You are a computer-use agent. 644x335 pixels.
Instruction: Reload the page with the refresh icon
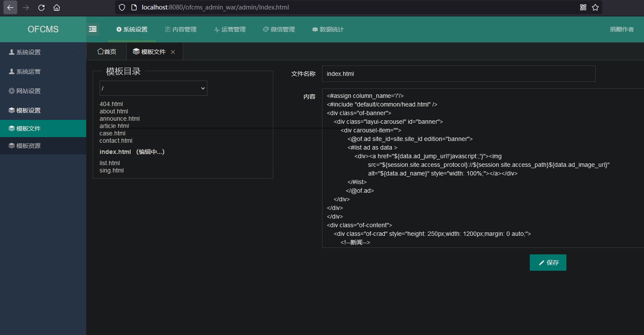pyautogui.click(x=41, y=7)
